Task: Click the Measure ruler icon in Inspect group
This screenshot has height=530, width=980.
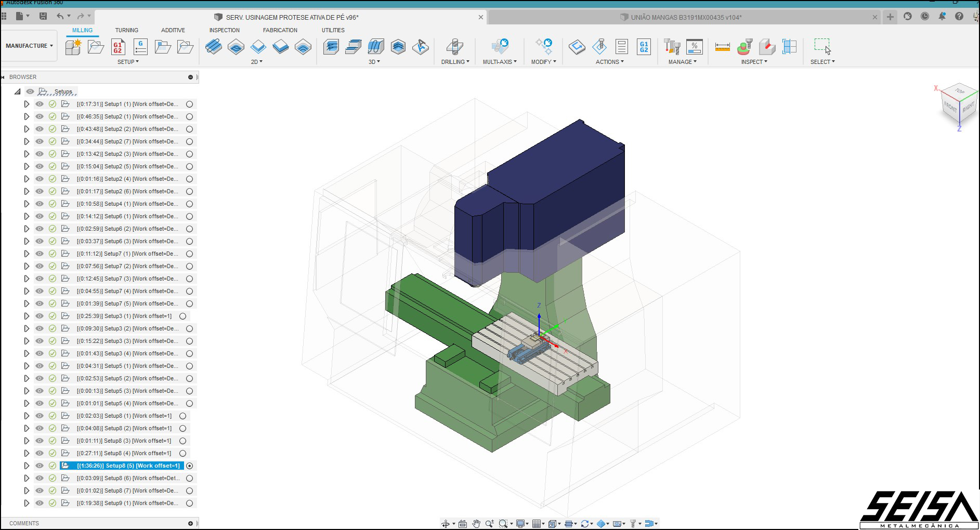Action: point(722,47)
